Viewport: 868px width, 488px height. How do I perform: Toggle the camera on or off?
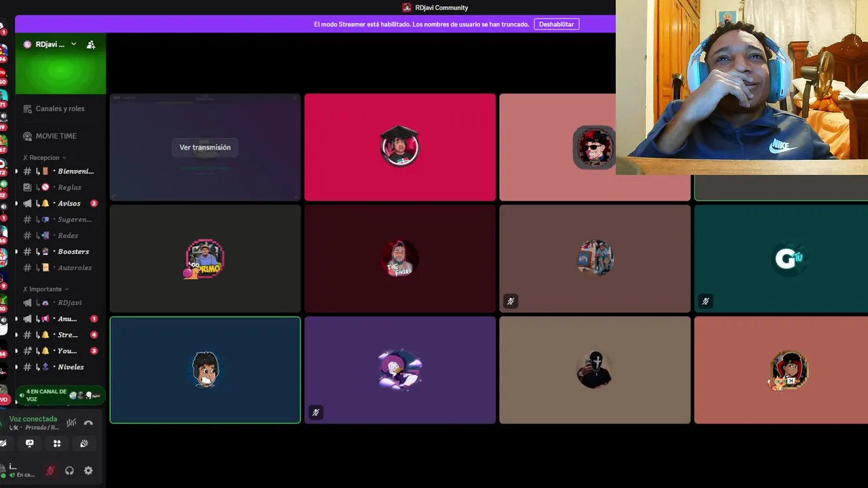pos(3,443)
